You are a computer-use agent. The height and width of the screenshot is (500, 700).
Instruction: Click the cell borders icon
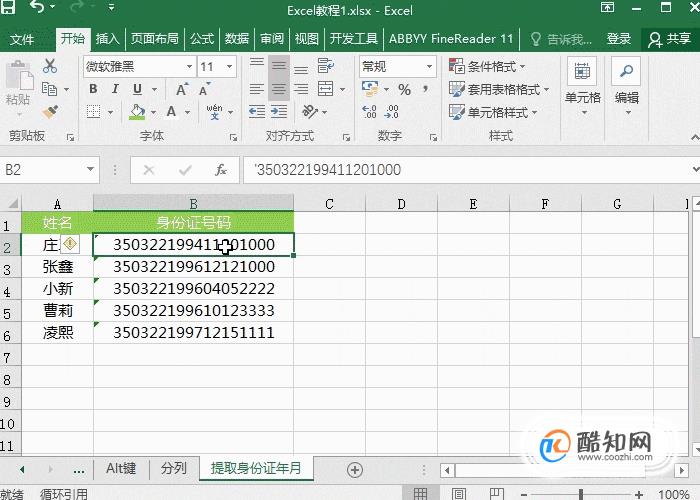click(x=93, y=111)
